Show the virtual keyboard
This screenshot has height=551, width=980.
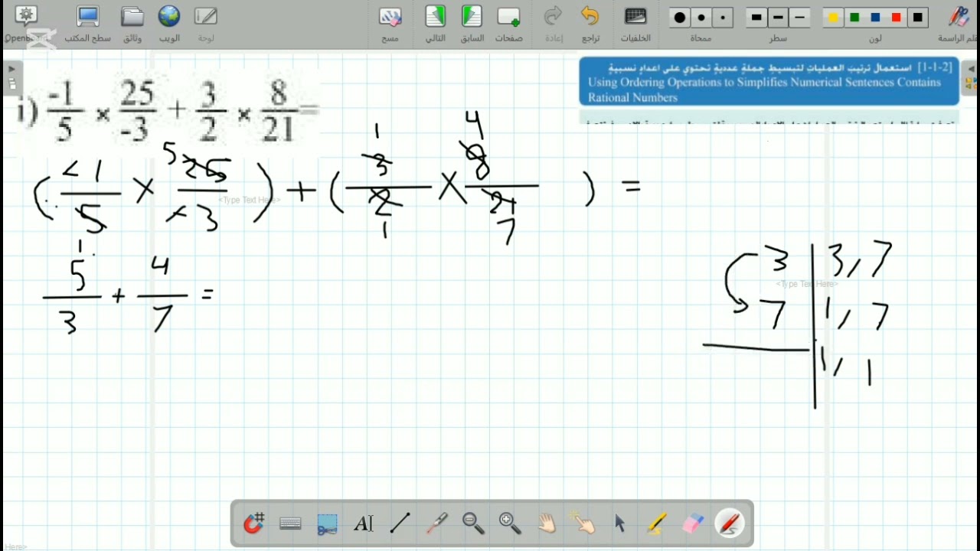(290, 523)
